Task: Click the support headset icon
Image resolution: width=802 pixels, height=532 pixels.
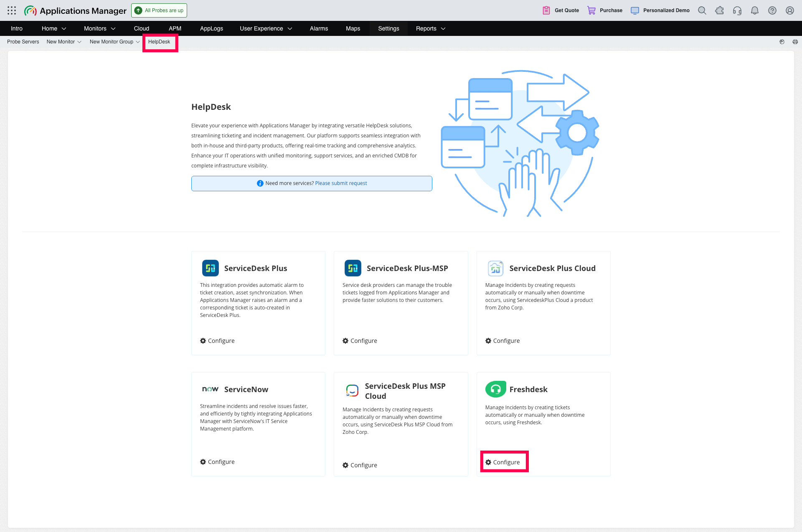Action: 737,10
